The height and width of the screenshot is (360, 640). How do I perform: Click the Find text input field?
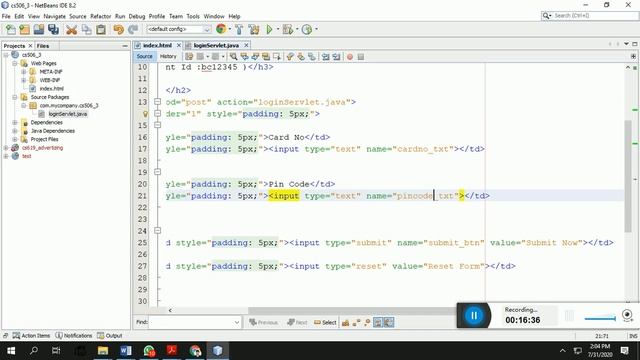click(x=191, y=322)
